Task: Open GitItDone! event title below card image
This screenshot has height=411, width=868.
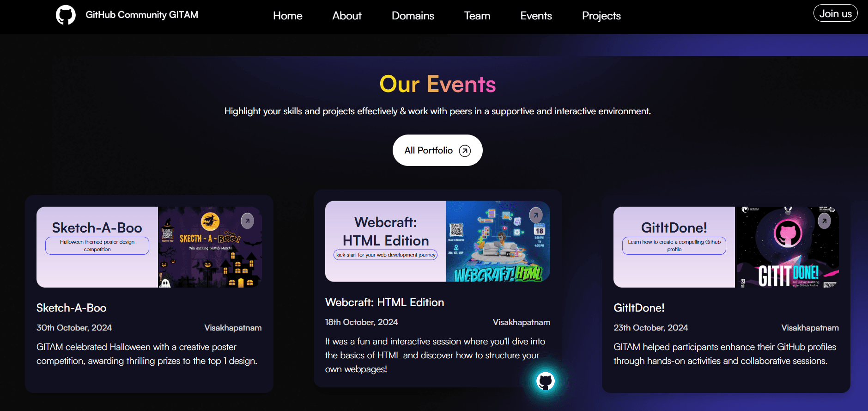Action: [x=639, y=308]
